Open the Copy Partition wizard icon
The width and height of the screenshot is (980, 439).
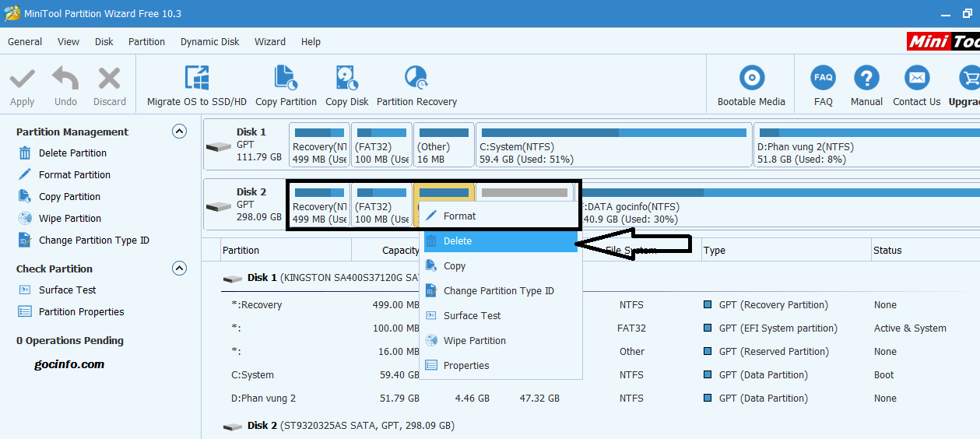(x=286, y=79)
